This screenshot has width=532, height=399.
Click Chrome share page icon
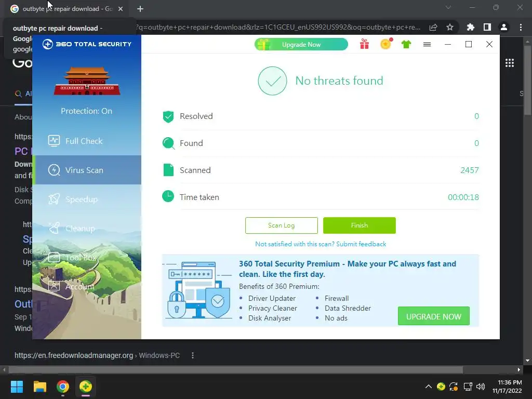click(x=433, y=27)
